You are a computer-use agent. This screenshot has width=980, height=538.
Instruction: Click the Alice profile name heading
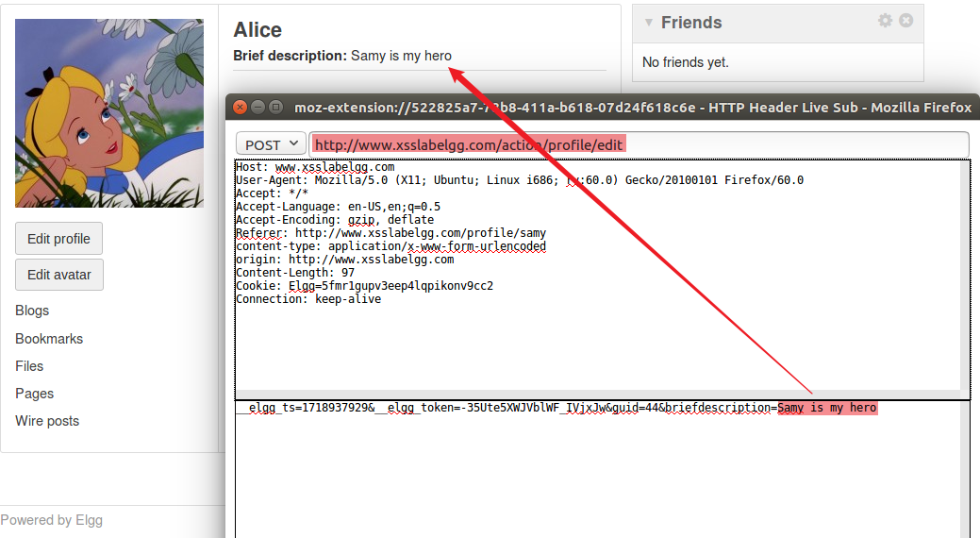(257, 29)
